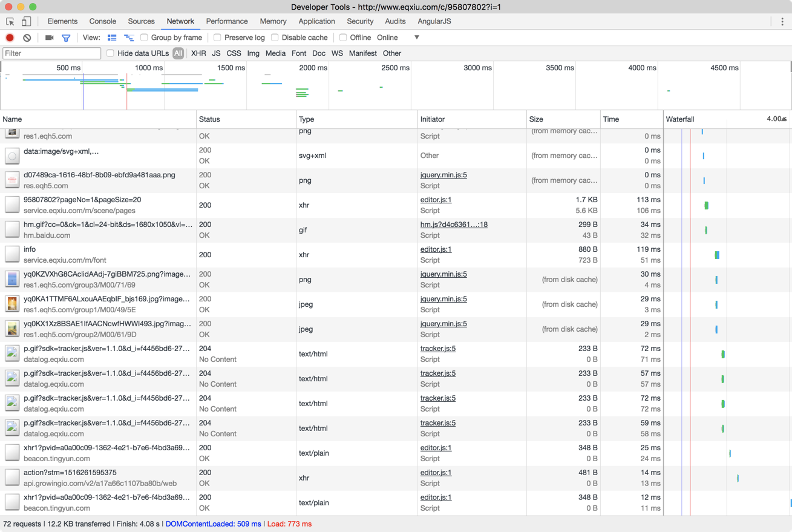Sort by Name column header
Viewport: 792px width, 532px height.
[x=98, y=119]
